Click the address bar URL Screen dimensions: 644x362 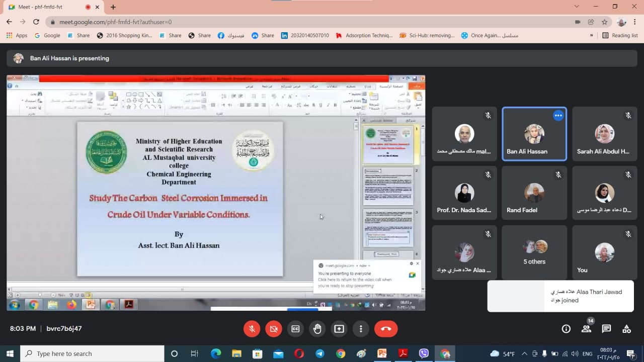[x=116, y=22]
